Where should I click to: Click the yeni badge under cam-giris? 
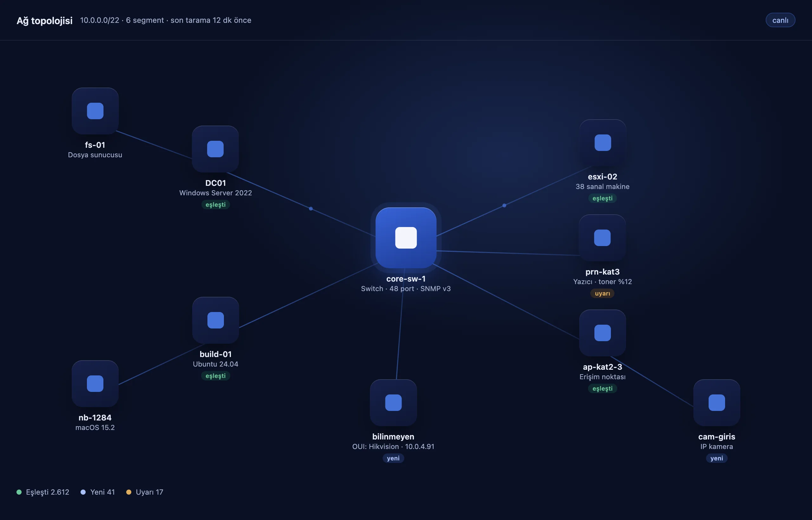click(717, 458)
